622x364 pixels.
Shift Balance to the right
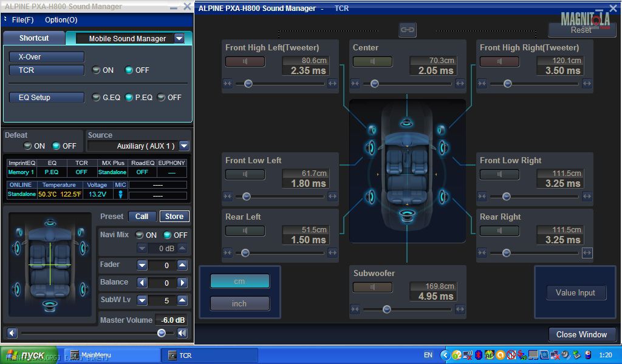[182, 283]
